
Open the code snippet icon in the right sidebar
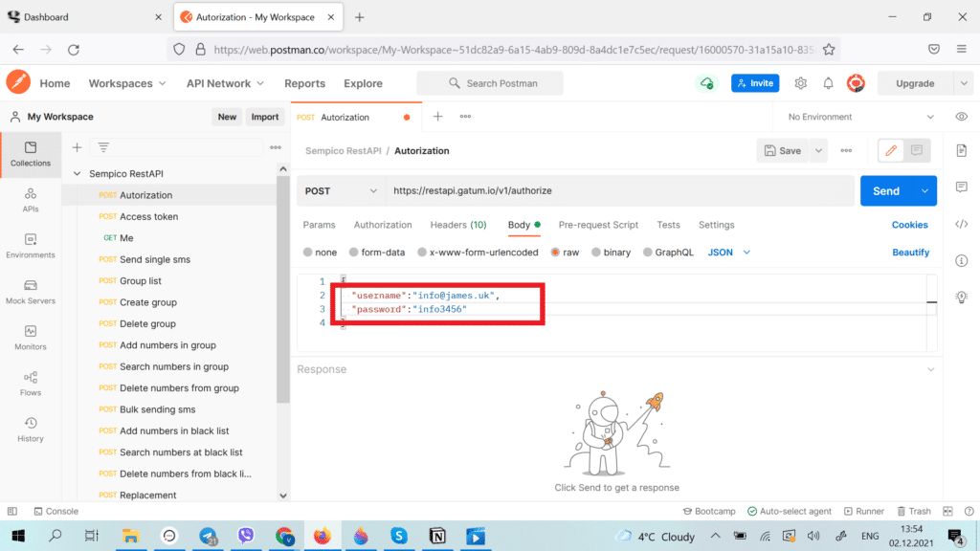tap(961, 224)
